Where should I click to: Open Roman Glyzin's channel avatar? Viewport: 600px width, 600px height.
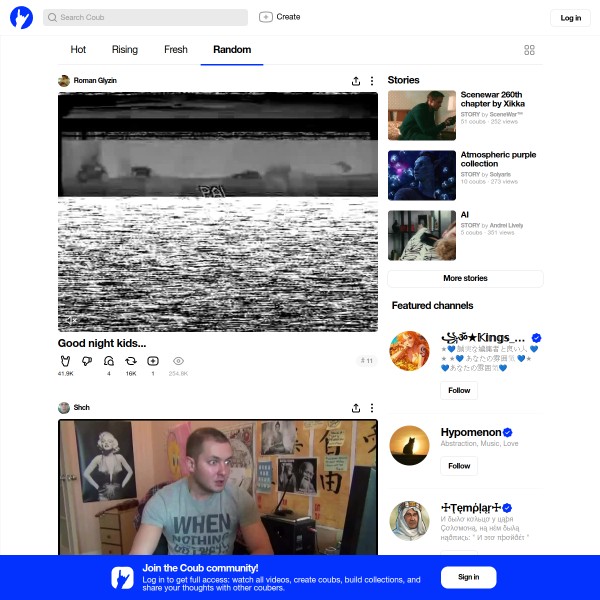pyautogui.click(x=64, y=81)
